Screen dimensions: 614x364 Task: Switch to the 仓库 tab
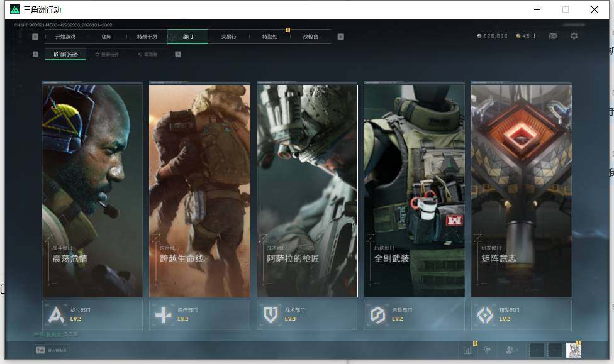pos(106,36)
